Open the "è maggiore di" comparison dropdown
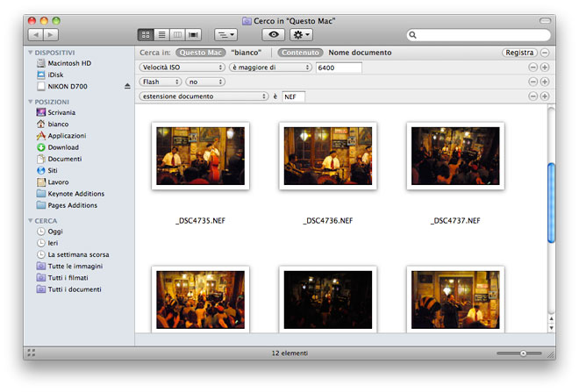Screen dimensions: 579x392 (271, 68)
